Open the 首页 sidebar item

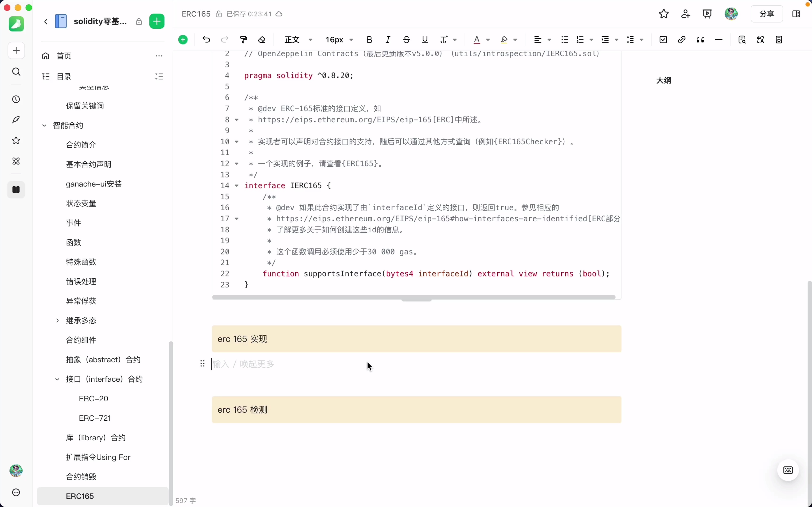[64, 56]
